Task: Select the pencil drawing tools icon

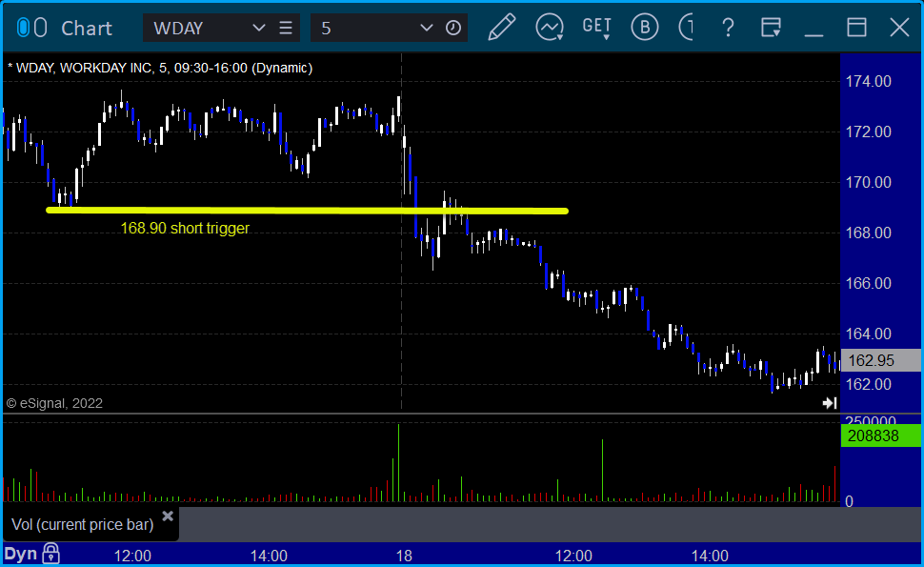Action: click(x=502, y=27)
